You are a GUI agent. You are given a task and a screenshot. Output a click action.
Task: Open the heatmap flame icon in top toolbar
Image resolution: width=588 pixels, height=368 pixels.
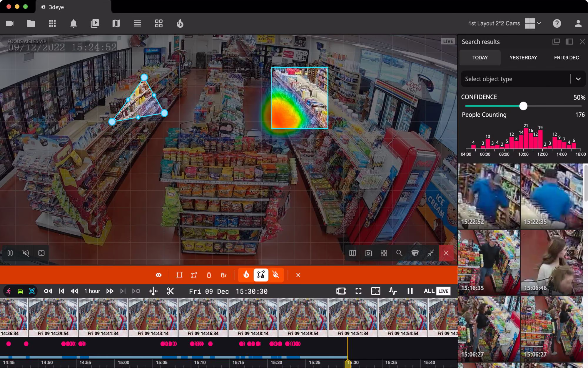click(x=180, y=23)
